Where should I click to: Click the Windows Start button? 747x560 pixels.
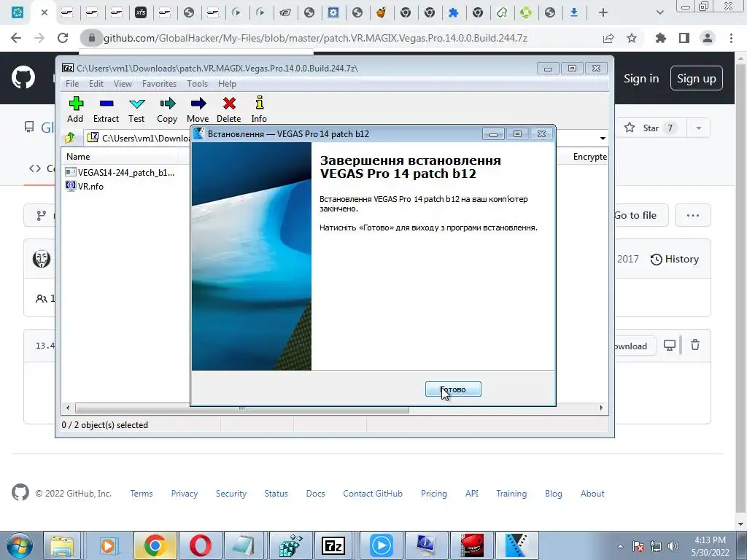pos(18,545)
